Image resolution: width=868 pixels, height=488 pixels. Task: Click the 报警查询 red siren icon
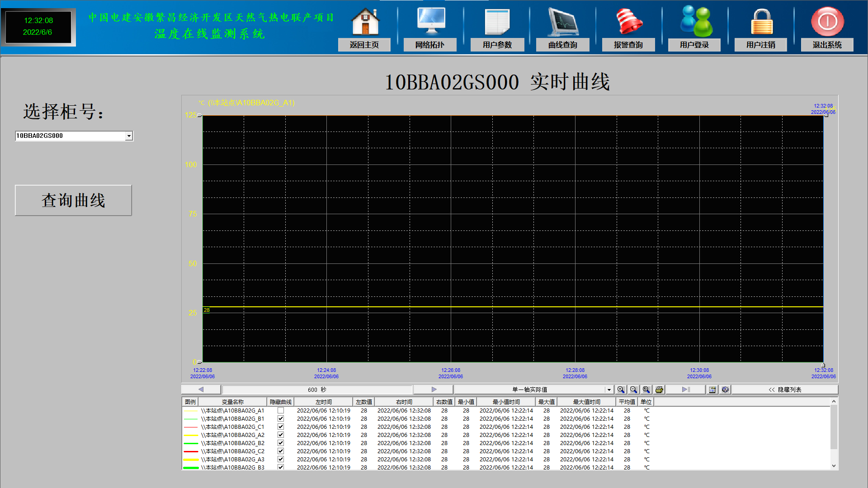[x=629, y=21]
